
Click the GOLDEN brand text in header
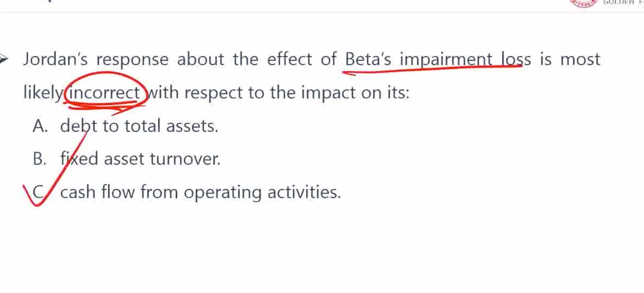618,3
